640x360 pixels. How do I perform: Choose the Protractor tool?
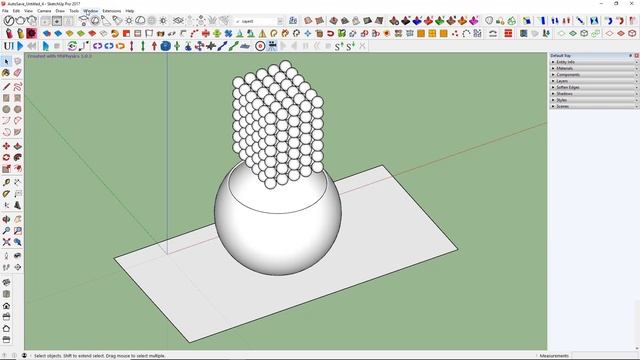coord(6,194)
